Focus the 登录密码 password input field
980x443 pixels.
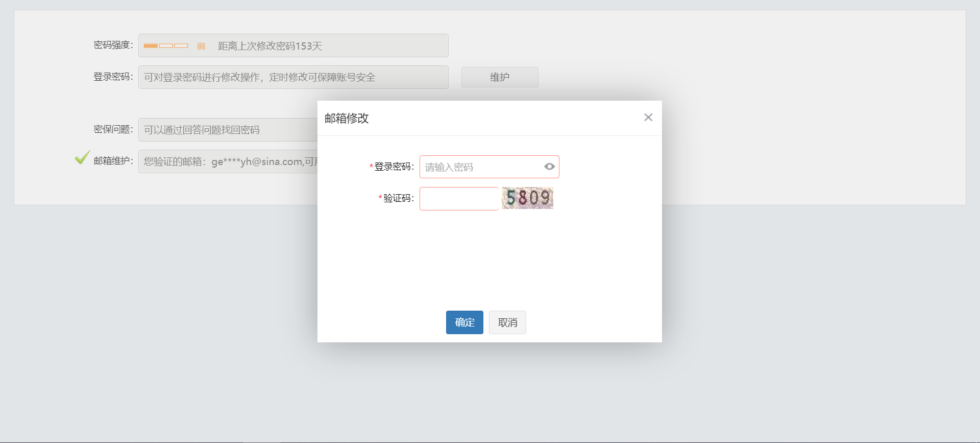tap(489, 167)
